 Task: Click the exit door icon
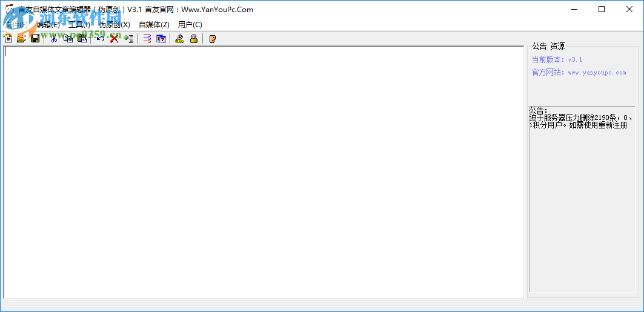pos(212,39)
